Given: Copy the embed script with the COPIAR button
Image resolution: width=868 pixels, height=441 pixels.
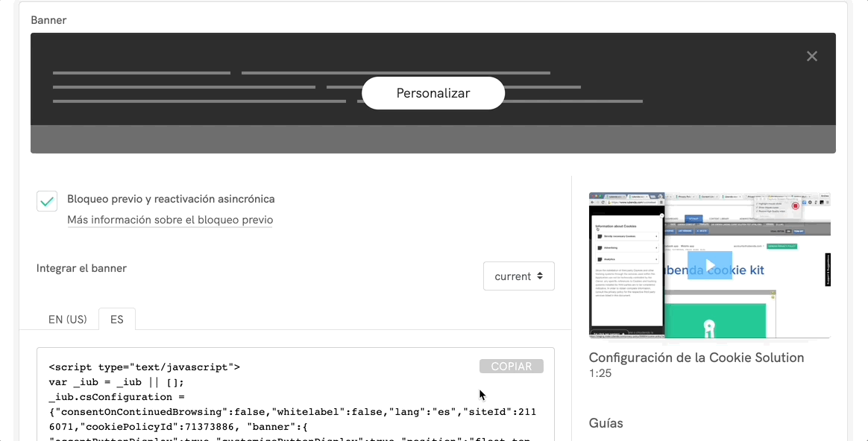Looking at the screenshot, I should point(511,366).
